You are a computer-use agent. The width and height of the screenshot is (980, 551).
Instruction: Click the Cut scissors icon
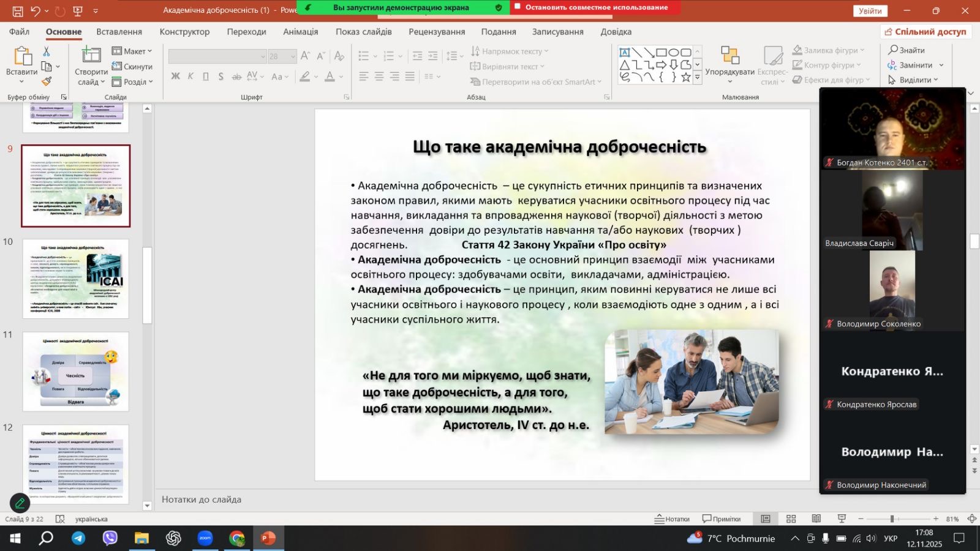[47, 51]
